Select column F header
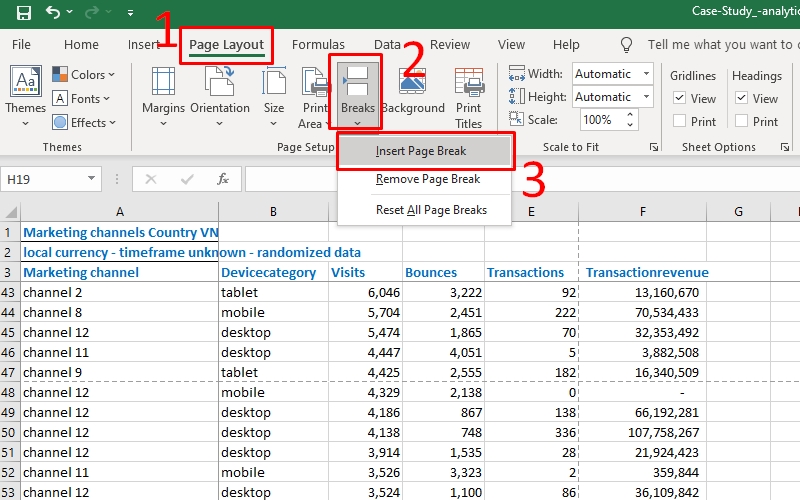The height and width of the screenshot is (500, 800). [642, 212]
